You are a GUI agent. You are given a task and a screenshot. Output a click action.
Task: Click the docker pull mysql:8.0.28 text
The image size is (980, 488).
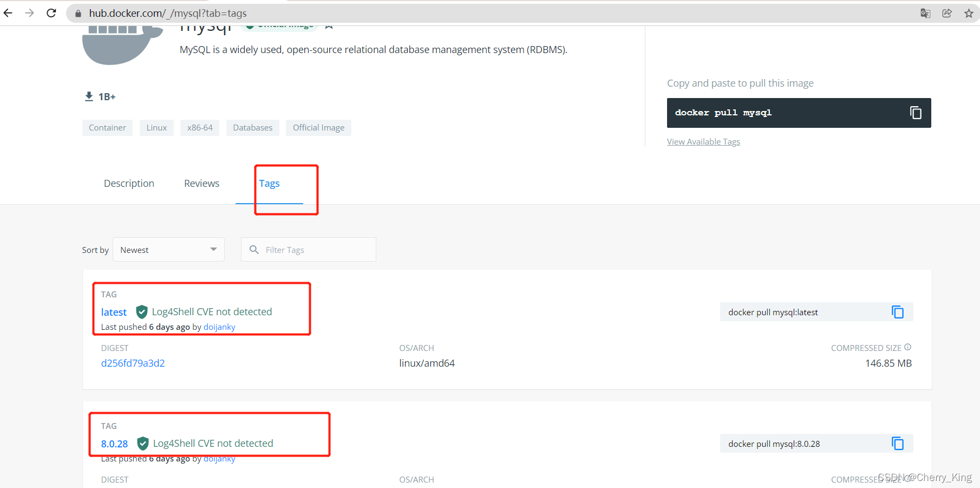[x=774, y=444]
